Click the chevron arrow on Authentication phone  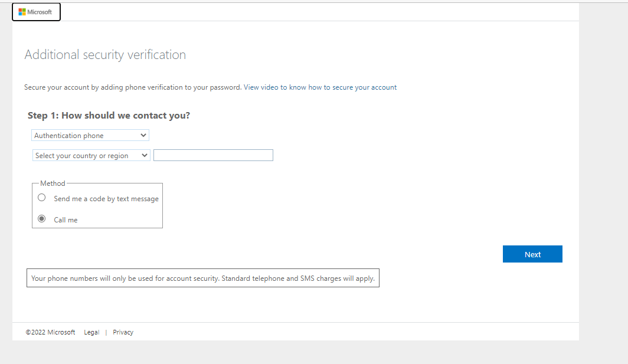tap(143, 136)
